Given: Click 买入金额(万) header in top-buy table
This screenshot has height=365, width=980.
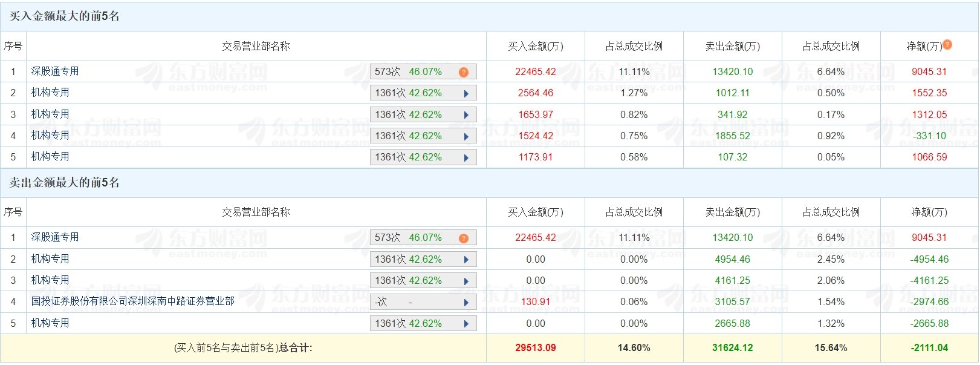Looking at the screenshot, I should point(536,46).
